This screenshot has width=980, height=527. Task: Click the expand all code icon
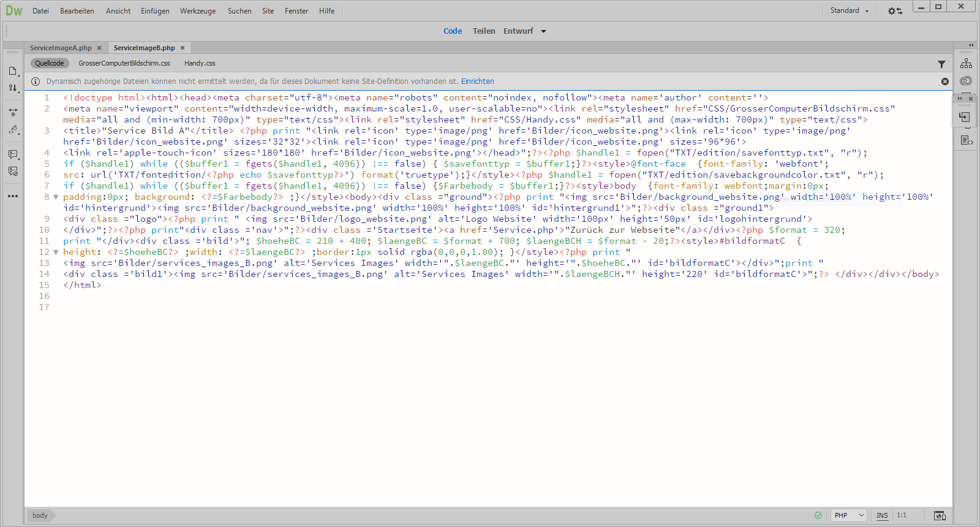pos(13,113)
